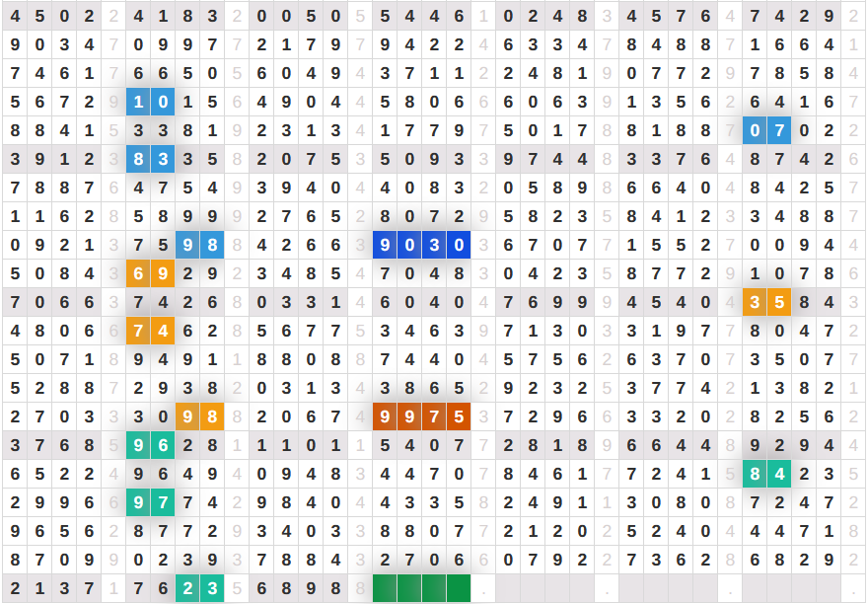The image size is (868, 604).
Task: Click the blue highlighted 98 tile
Action: pos(199,246)
